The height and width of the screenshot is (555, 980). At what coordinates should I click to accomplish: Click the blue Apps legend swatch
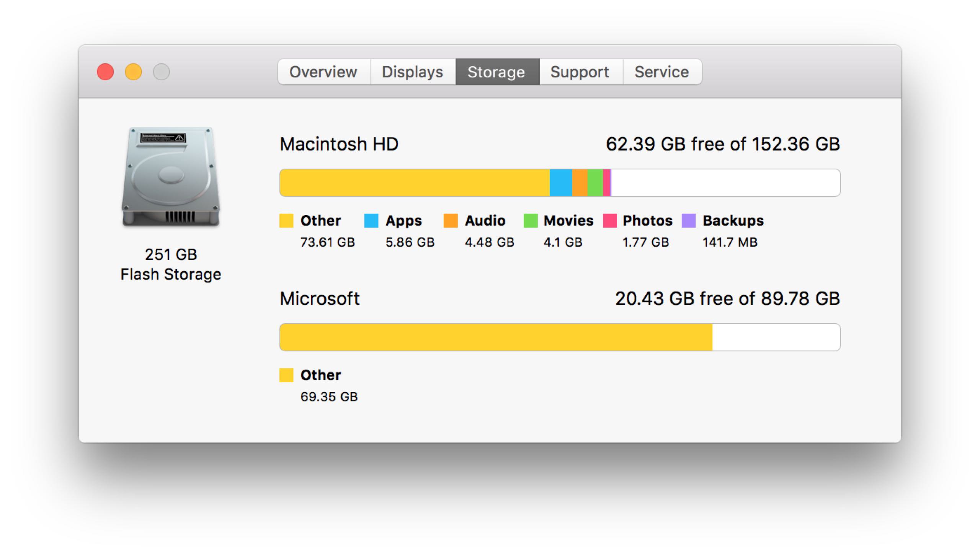tap(371, 221)
